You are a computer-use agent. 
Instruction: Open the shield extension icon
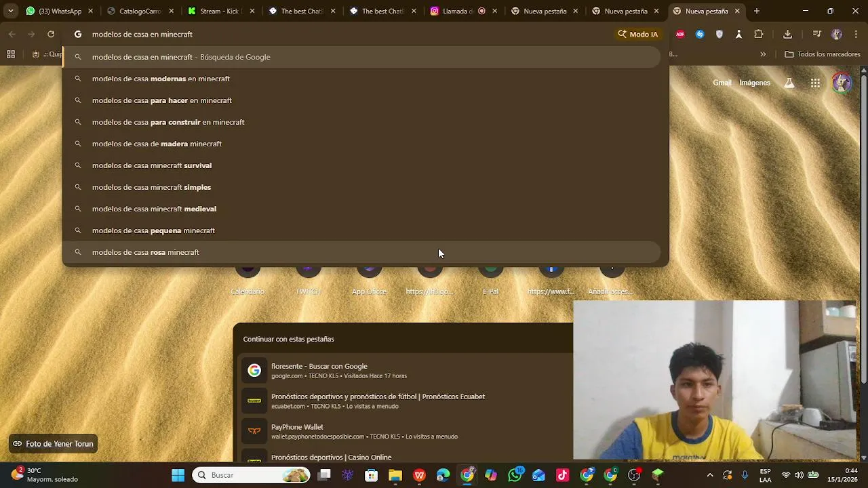(719, 34)
